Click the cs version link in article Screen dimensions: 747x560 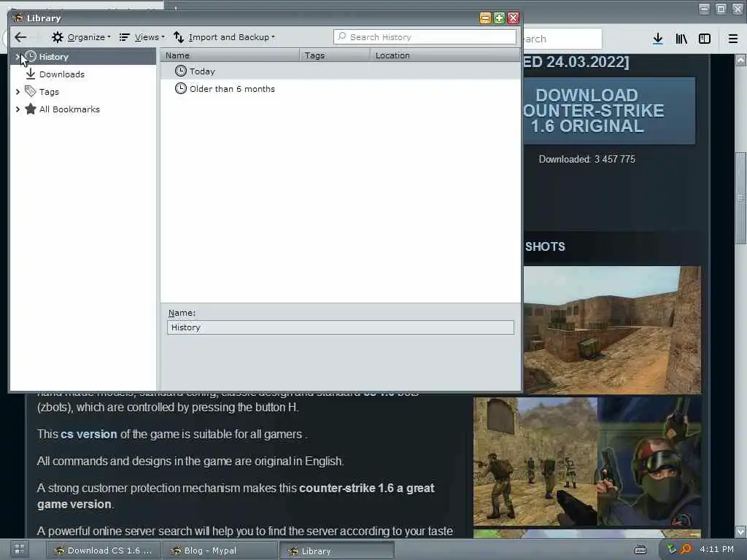coord(88,435)
